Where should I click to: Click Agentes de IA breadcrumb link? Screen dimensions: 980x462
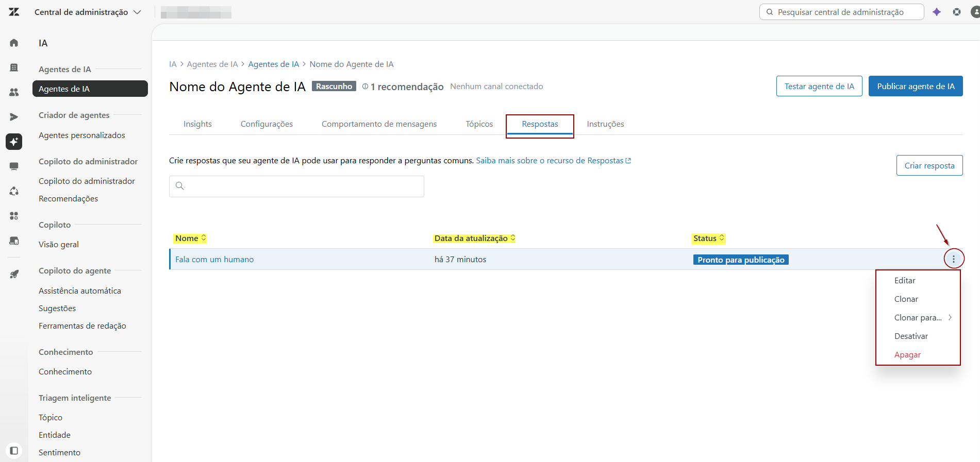[273, 64]
